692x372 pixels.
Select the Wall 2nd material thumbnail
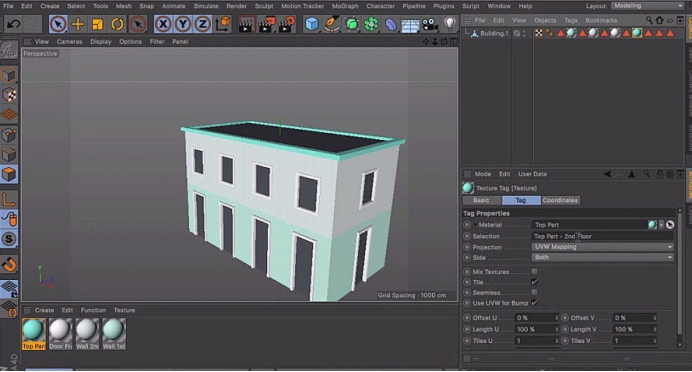[87, 334]
